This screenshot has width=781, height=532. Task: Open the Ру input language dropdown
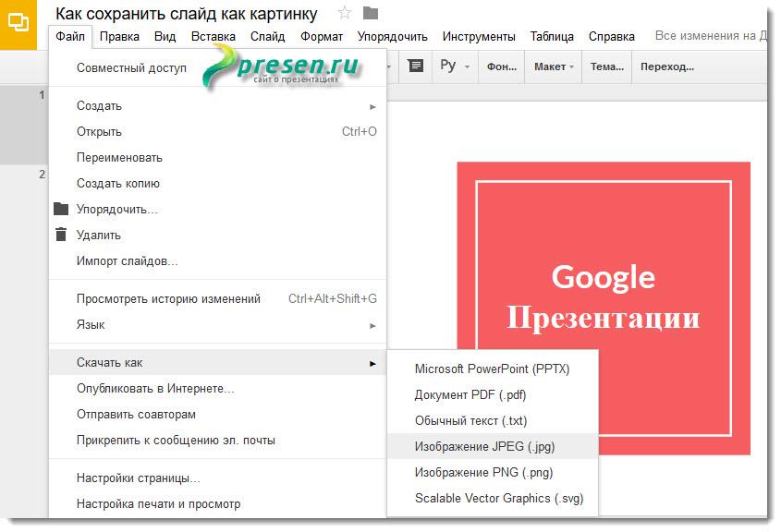click(454, 66)
